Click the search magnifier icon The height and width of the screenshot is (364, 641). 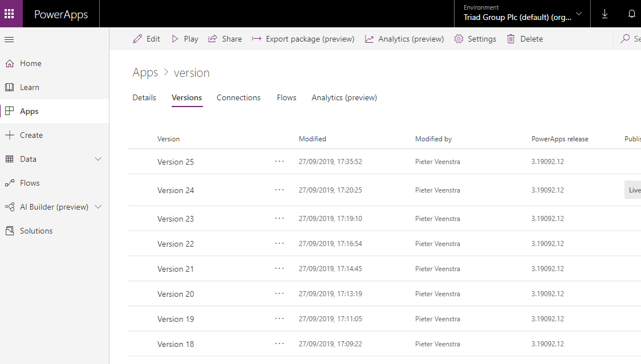625,39
